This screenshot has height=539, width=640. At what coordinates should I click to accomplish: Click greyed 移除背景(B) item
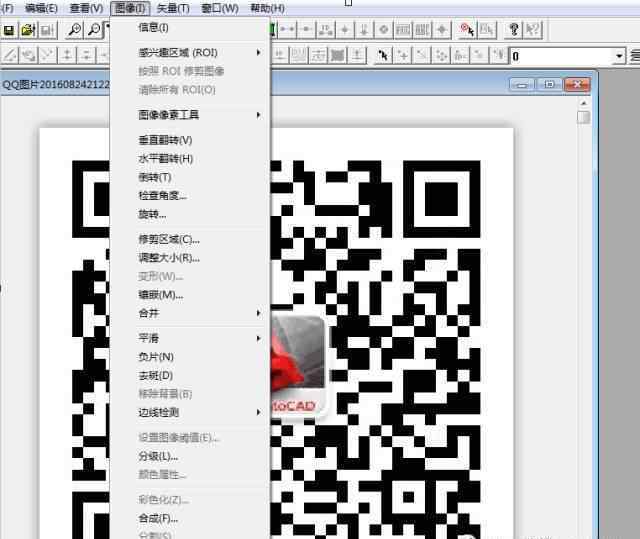point(189,394)
